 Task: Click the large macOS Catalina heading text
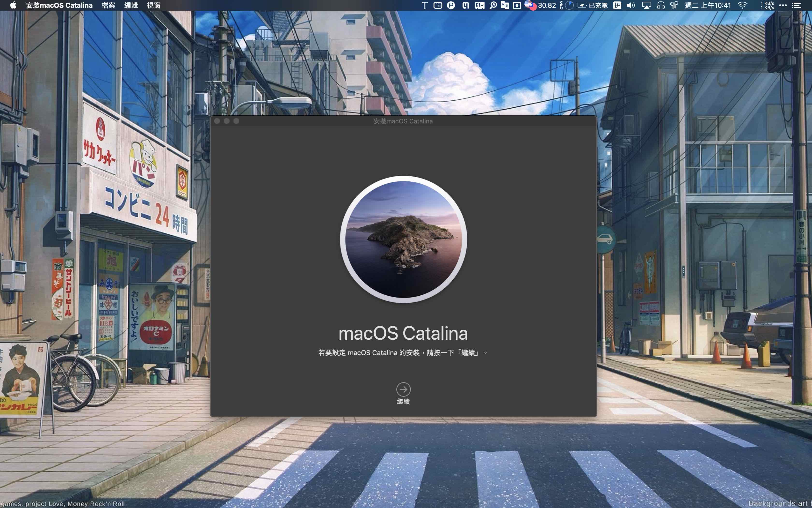(x=403, y=333)
